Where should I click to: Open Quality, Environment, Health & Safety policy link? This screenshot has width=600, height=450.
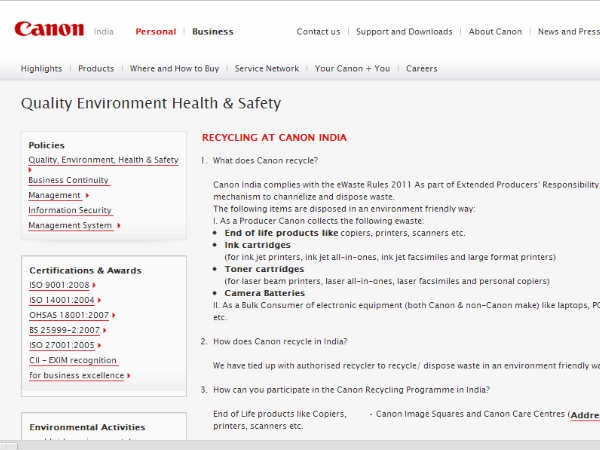click(103, 160)
